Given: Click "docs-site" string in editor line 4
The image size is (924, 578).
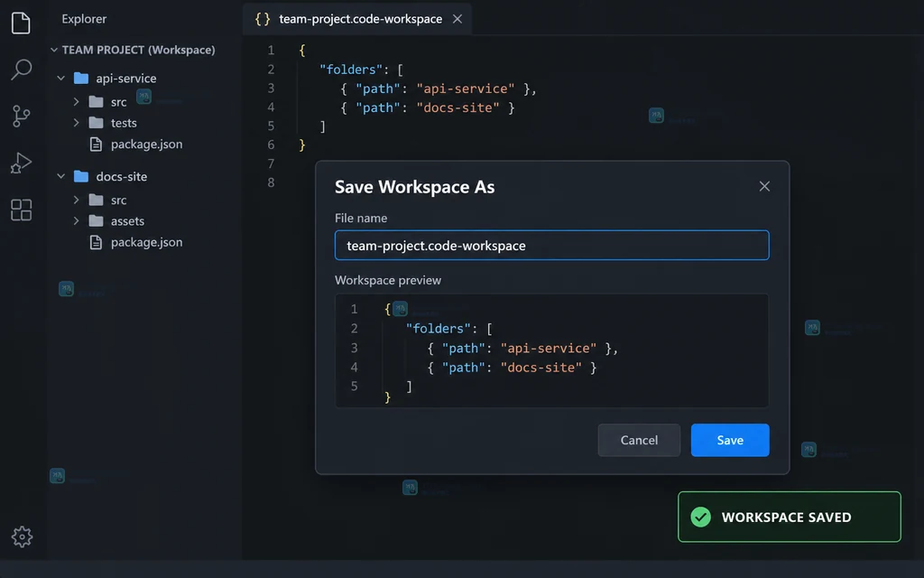Looking at the screenshot, I should [x=457, y=107].
